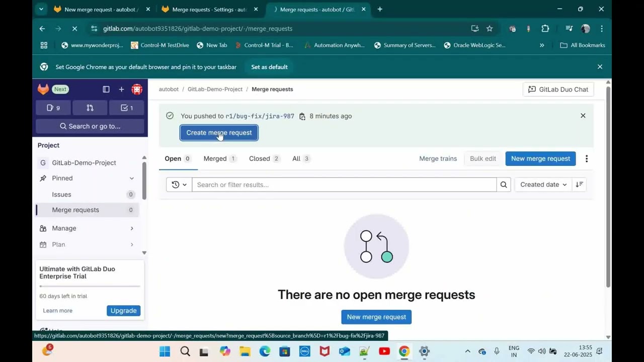644x362 pixels.
Task: Go to autobot breadcrumb
Action: tap(169, 89)
